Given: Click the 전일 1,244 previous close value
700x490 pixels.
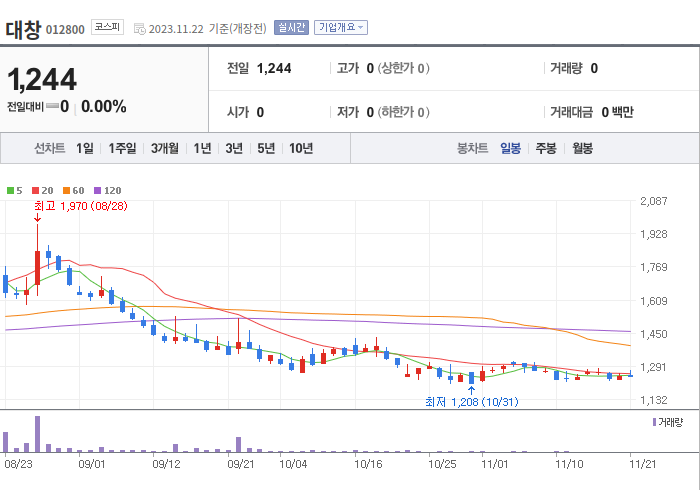Looking at the screenshot, I should 274,68.
